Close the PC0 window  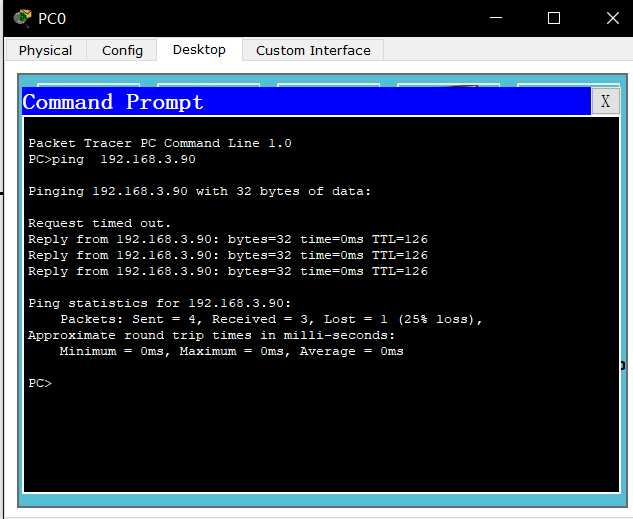pos(612,18)
